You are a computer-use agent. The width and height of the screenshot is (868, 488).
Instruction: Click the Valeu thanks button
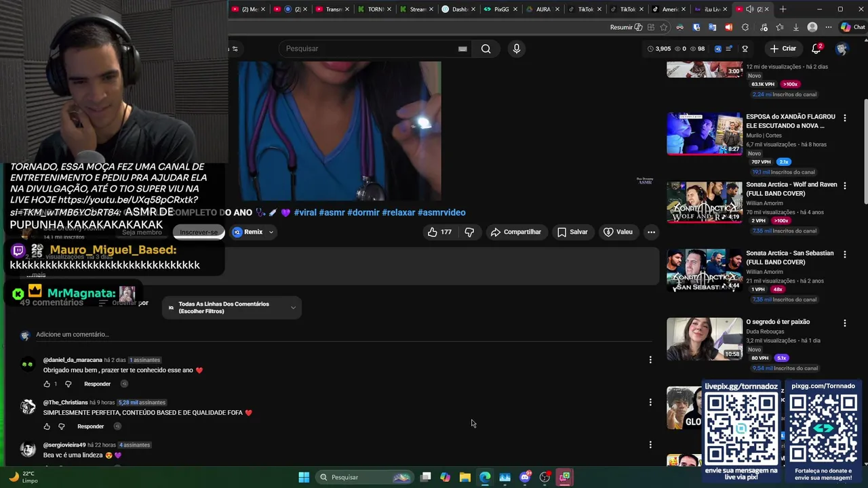point(618,232)
